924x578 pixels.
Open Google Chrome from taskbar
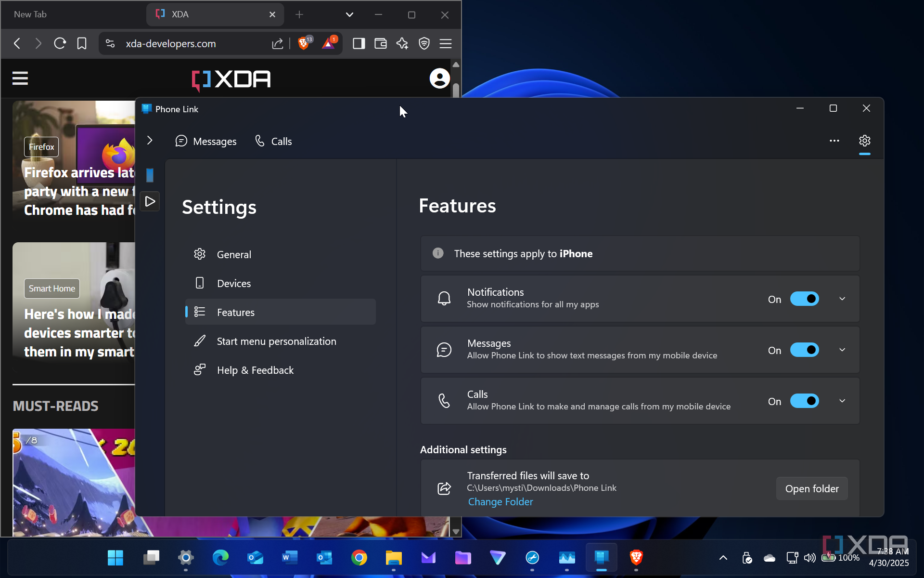pyautogui.click(x=359, y=558)
